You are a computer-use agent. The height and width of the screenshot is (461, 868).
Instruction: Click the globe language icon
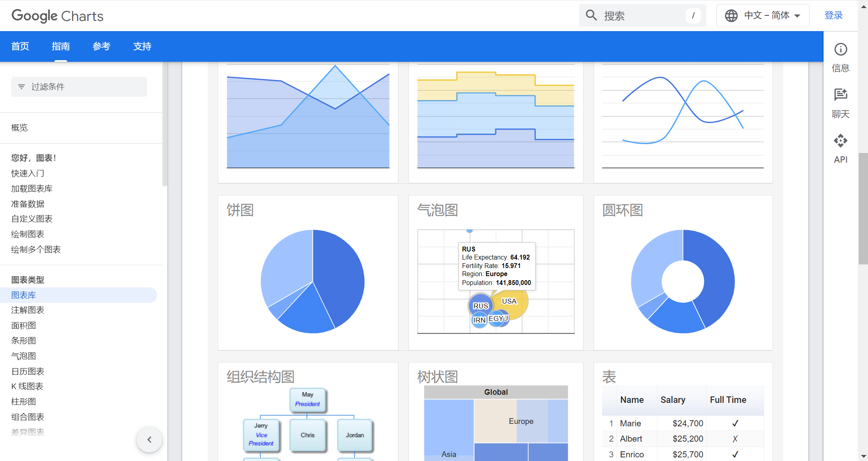[x=731, y=16]
